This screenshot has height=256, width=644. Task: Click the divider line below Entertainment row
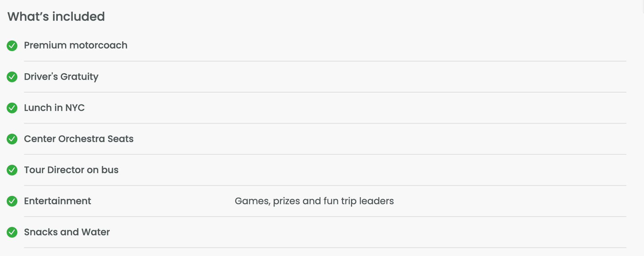pos(325,217)
